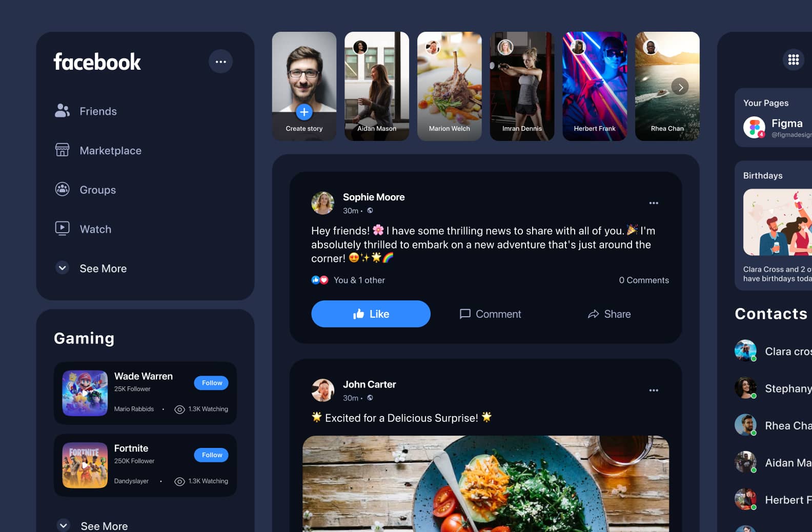Click the Figma page logo icon
812x532 pixels.
click(754, 128)
